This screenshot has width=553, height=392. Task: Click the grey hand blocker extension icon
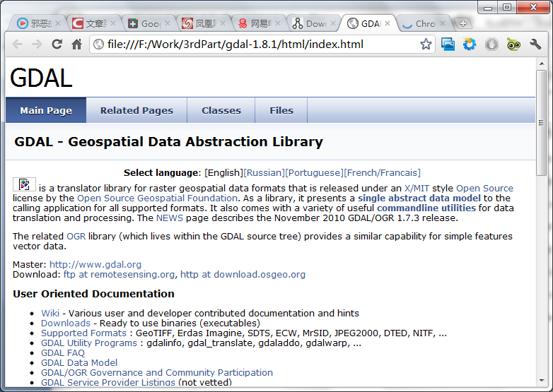click(491, 44)
